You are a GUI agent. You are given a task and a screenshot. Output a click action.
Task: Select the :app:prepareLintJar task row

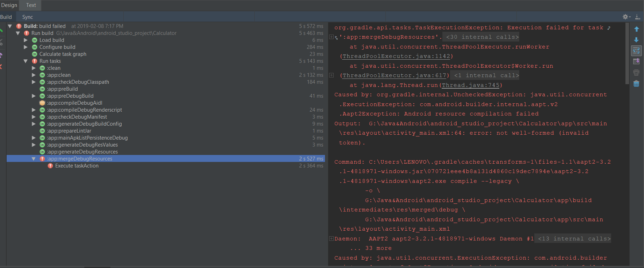click(166, 131)
